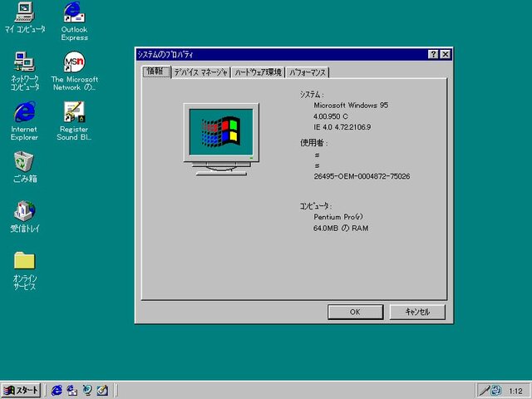Select the Online Services folder icon
The image size is (532, 399).
(x=24, y=270)
